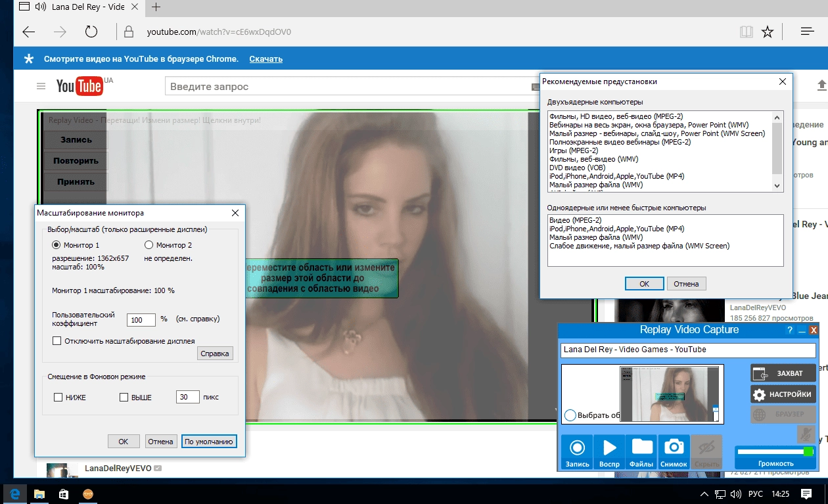828x504 pixels.
Task: Open the LanaDelReyVEVO channel name
Action: [118, 469]
